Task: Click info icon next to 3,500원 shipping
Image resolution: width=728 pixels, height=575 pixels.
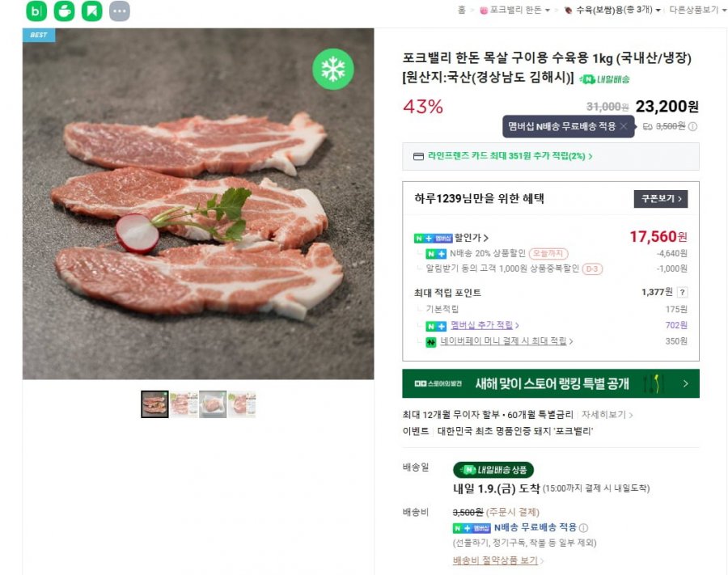Action: (x=693, y=126)
